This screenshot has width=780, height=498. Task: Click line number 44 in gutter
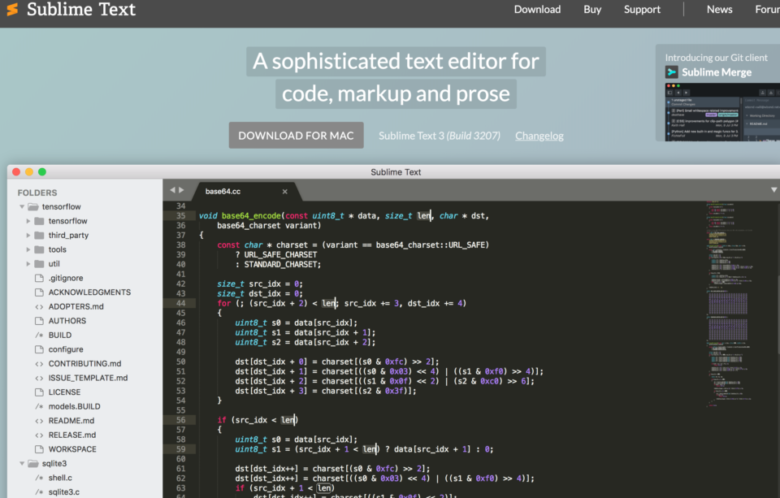[181, 303]
